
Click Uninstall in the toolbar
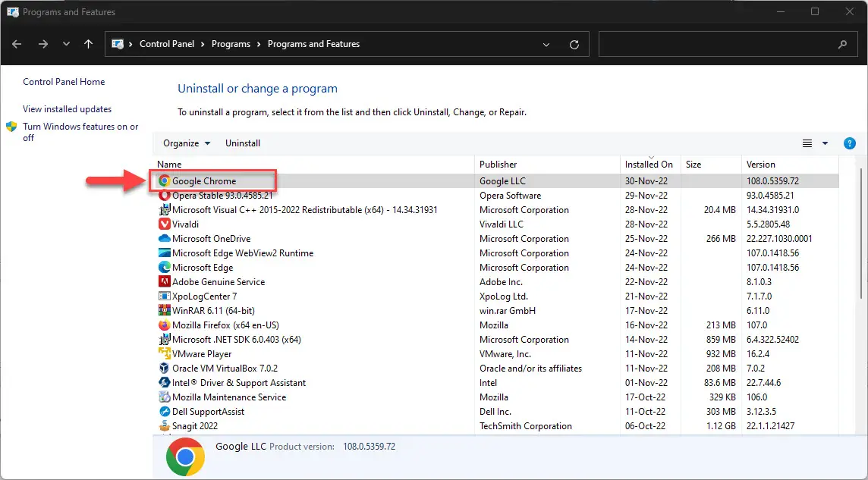243,143
